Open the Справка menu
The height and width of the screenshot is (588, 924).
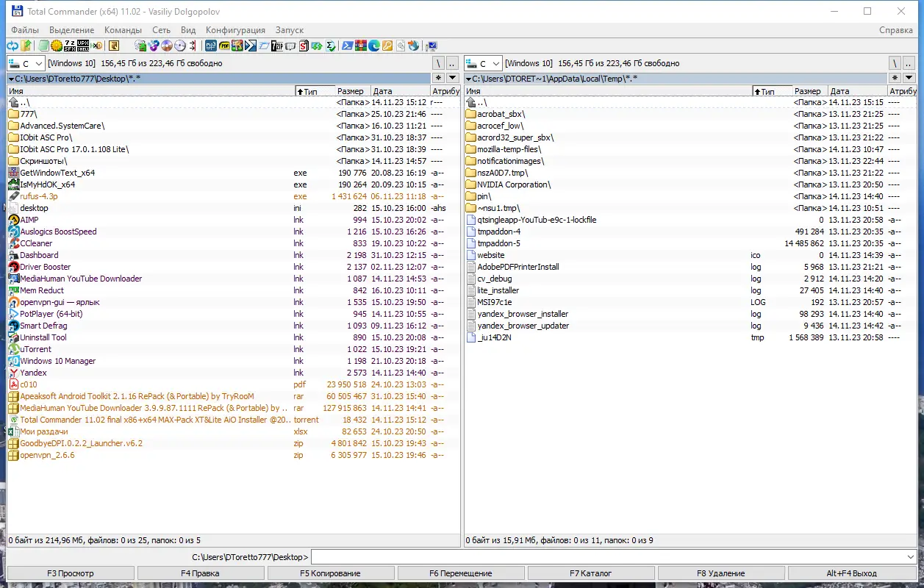tap(896, 30)
